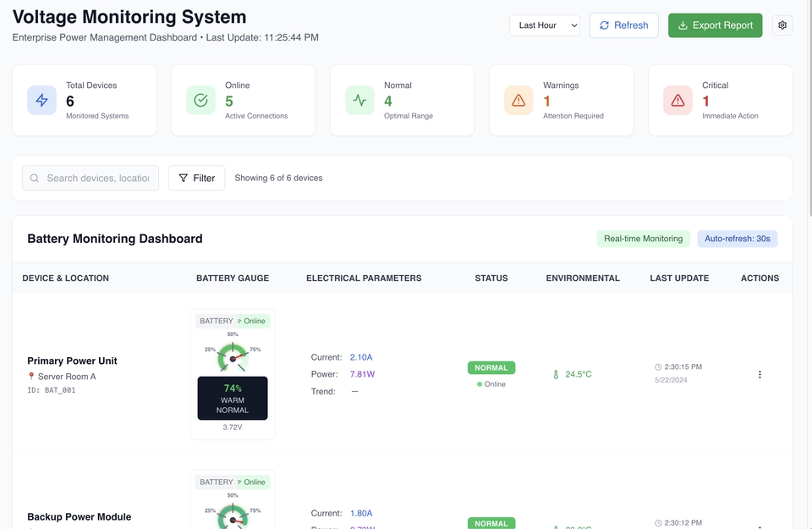Click Auto-refresh: 30s badge
Screen dimensions: 812x529
738,239
